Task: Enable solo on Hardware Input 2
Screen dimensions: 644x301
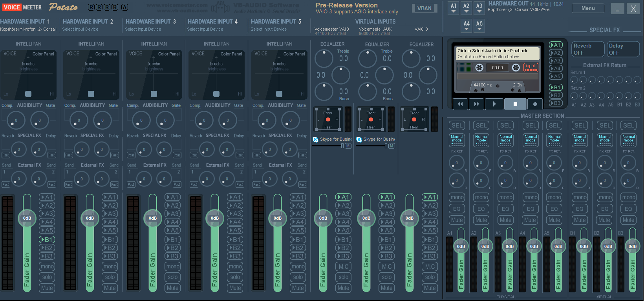Action: [110, 277]
